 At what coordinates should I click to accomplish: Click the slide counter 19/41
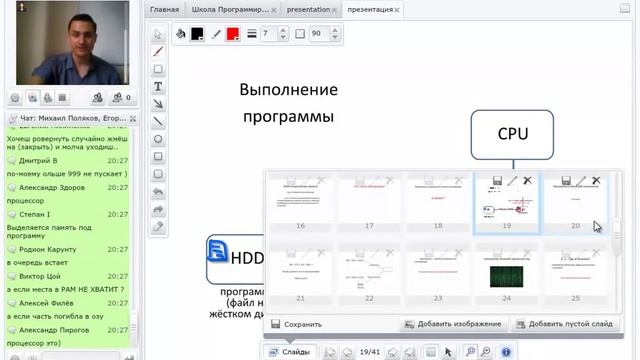(x=370, y=351)
